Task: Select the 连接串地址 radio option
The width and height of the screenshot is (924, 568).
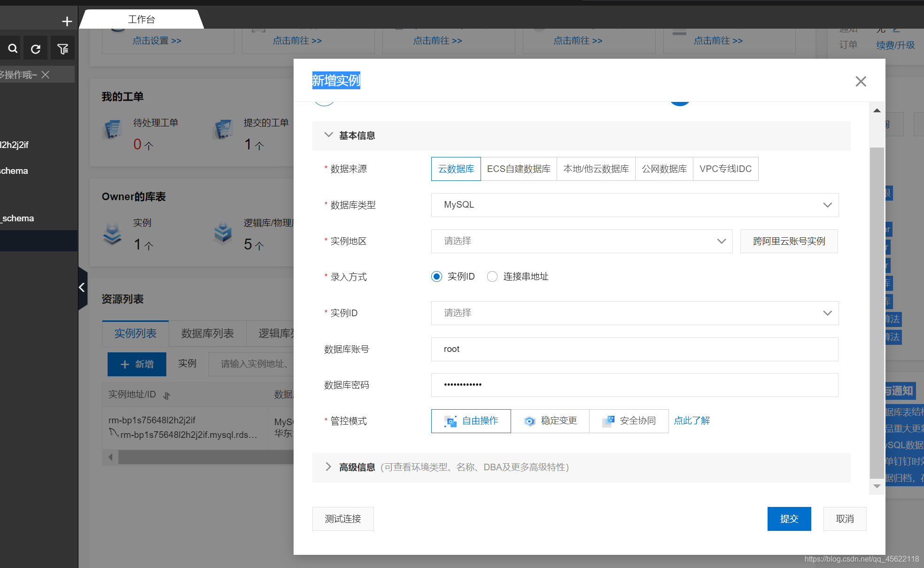Action: pyautogui.click(x=492, y=277)
